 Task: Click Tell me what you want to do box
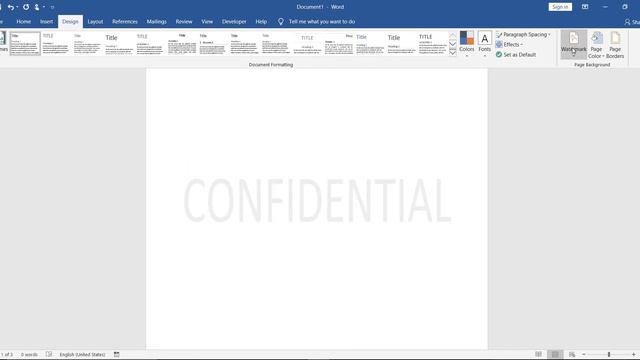[x=322, y=22]
